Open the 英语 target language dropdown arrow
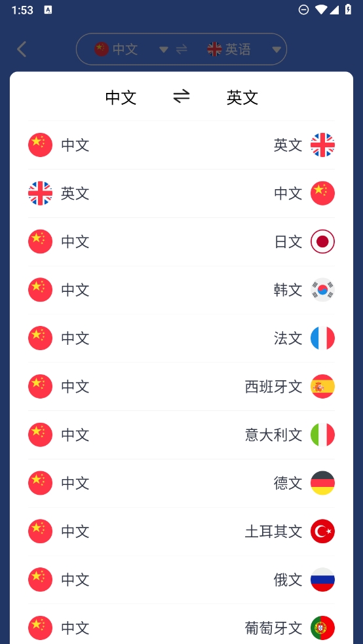The image size is (363, 644). [x=277, y=50]
